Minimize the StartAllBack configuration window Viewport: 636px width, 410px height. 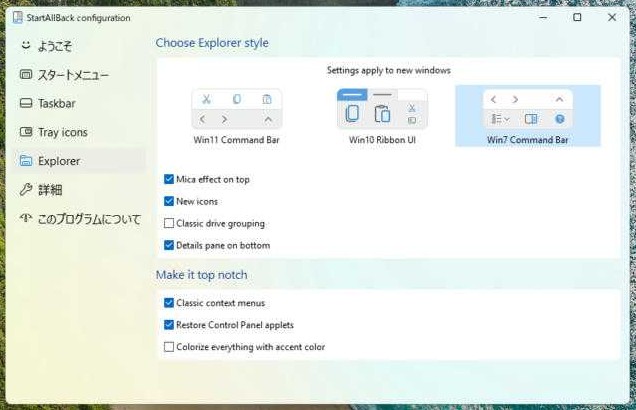pos(543,17)
